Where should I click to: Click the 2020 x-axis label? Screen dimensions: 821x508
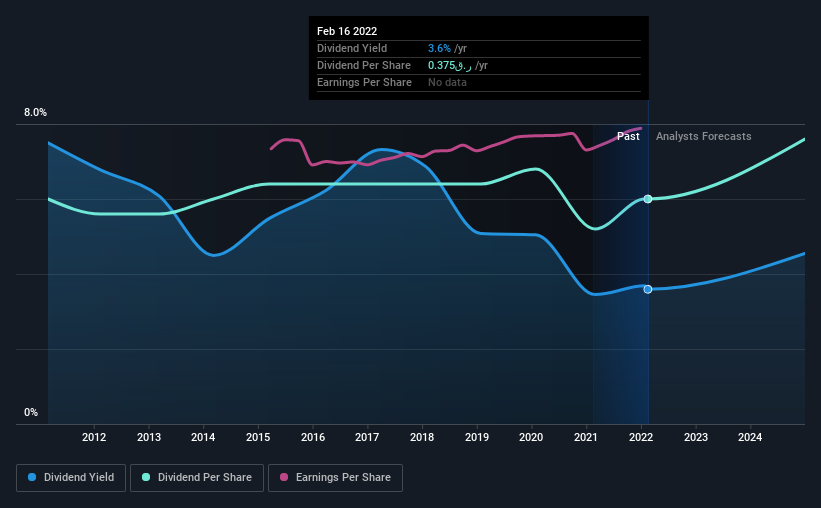point(531,437)
